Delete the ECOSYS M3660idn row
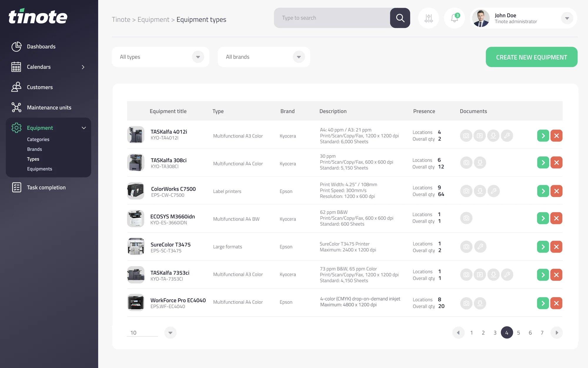The image size is (588, 368). point(556,218)
